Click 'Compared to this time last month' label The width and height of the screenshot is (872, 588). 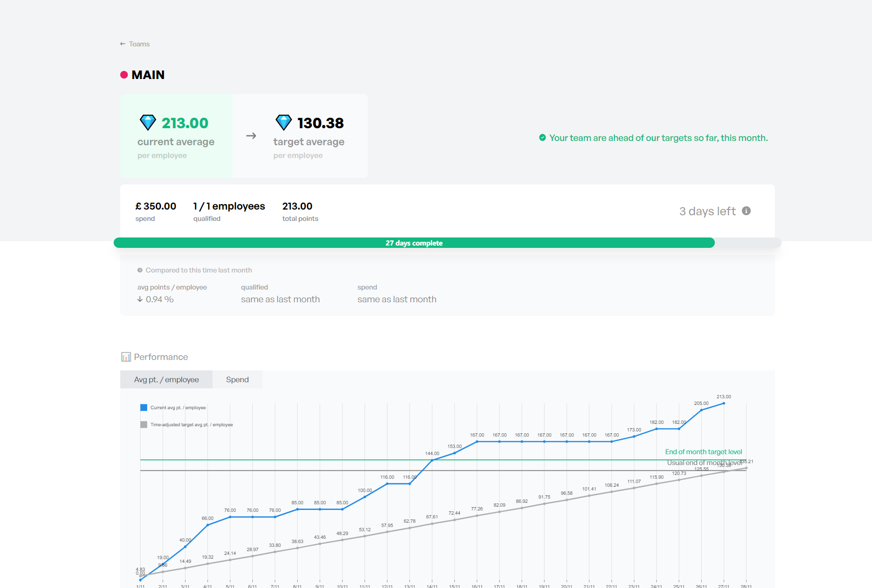pos(199,270)
